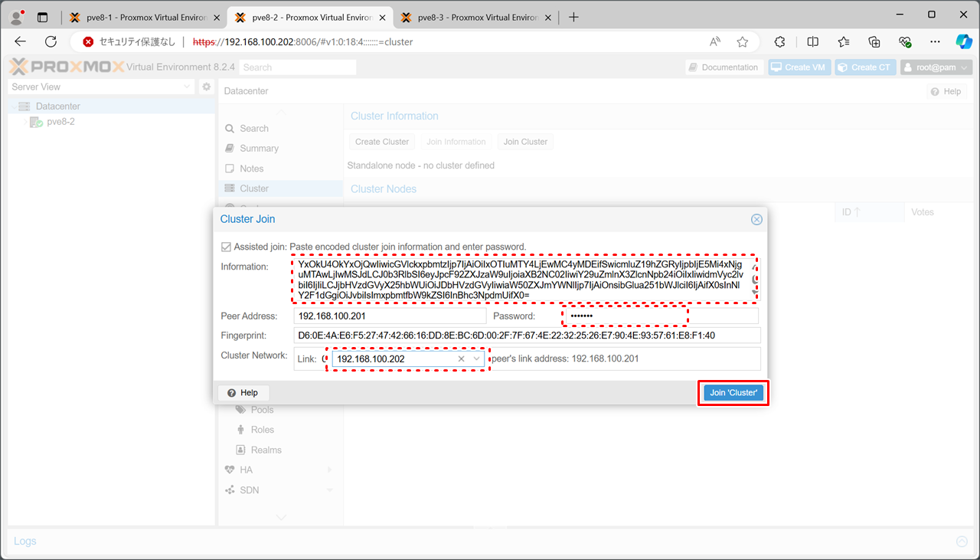
Task: Clear the Link address with the X icon
Action: 462,359
